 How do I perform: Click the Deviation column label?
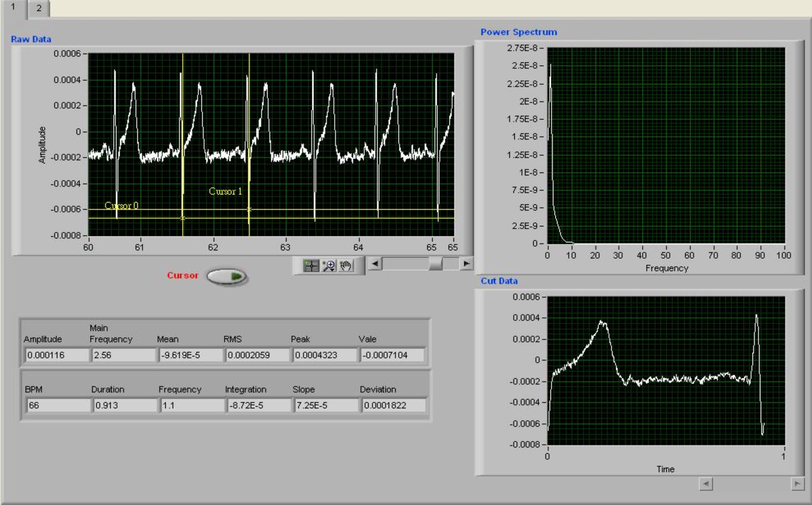click(x=378, y=390)
